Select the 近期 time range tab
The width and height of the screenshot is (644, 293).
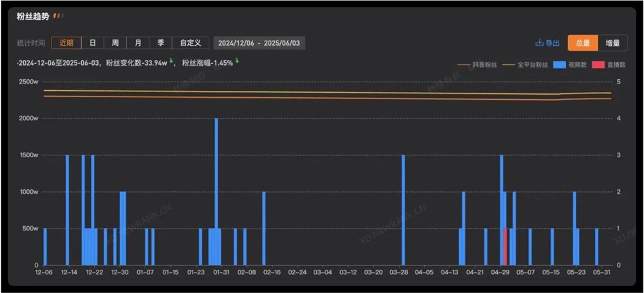pyautogui.click(x=66, y=43)
